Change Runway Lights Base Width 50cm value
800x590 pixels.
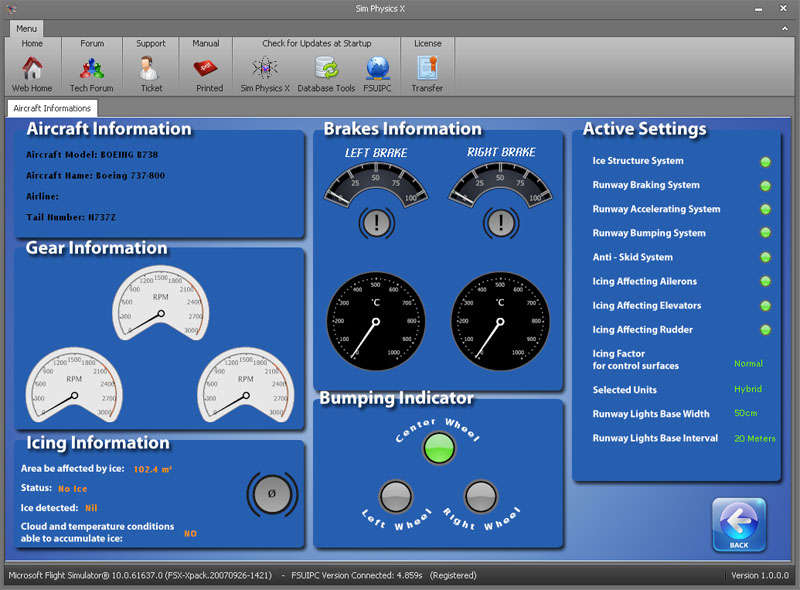[x=747, y=413]
